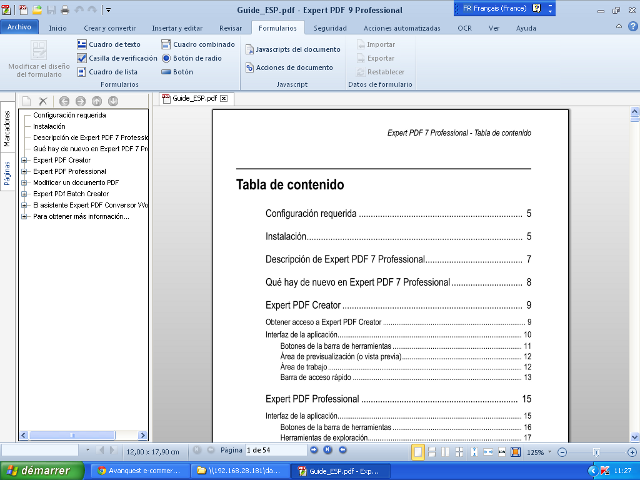The image size is (640, 480).
Task: Close the Guide_ESP.pdf document tab
Action: (x=224, y=98)
